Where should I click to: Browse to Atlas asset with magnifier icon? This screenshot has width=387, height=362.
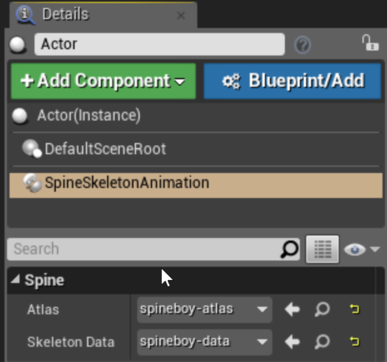[322, 309]
